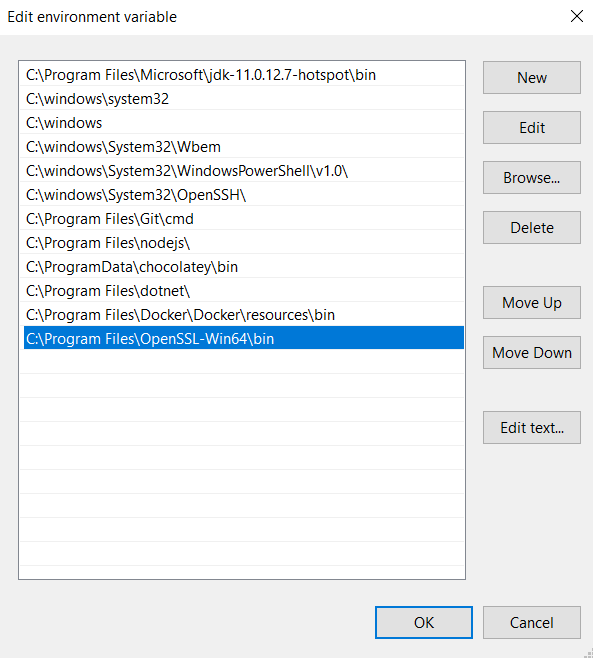Select the C:\windows entry
The height and width of the screenshot is (658, 593).
[244, 123]
